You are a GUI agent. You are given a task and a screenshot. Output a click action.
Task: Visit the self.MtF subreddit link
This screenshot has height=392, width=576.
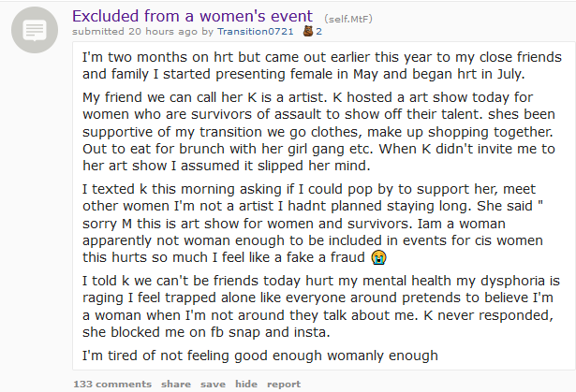348,19
